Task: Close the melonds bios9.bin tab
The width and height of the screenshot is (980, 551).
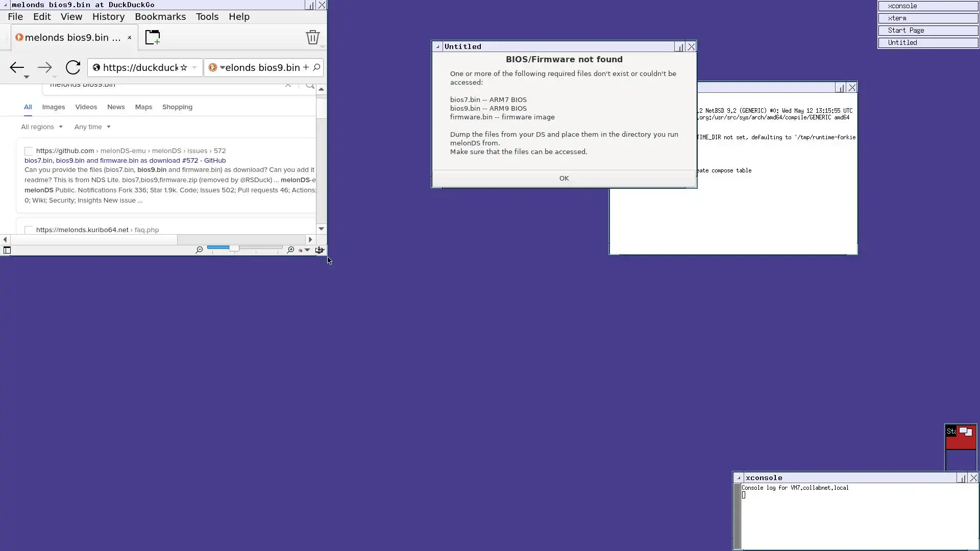Action: click(129, 37)
